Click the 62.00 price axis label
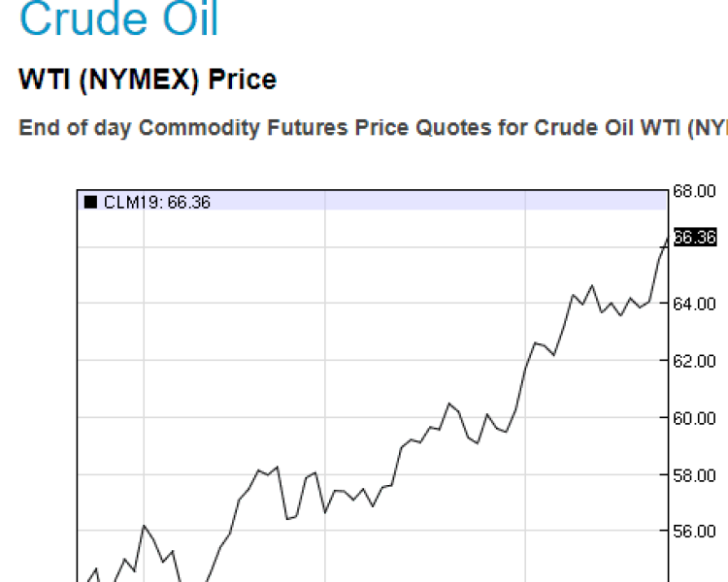This screenshot has width=728, height=582. pyautogui.click(x=694, y=361)
